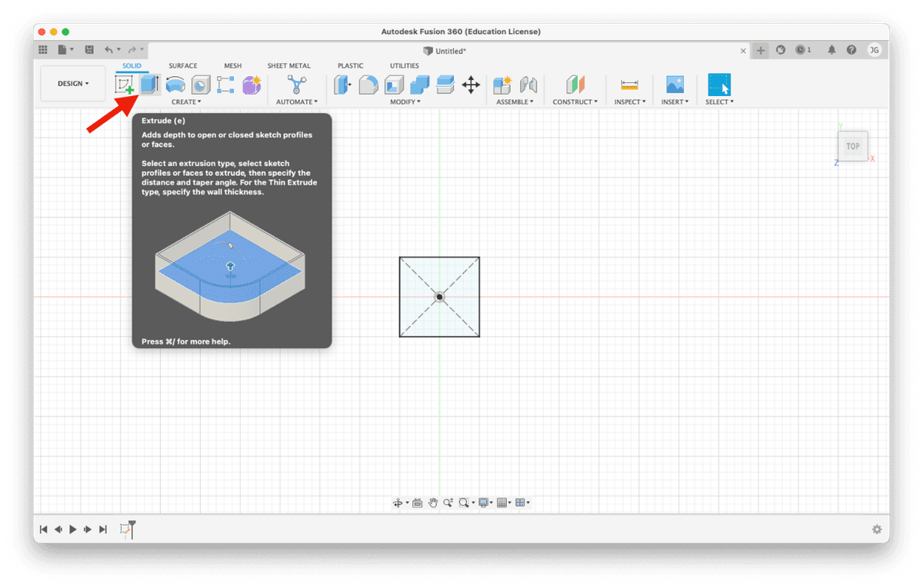Screen dimensions: 923x588
Task: Expand the AUTOMATE menu dropdown
Action: (x=297, y=101)
